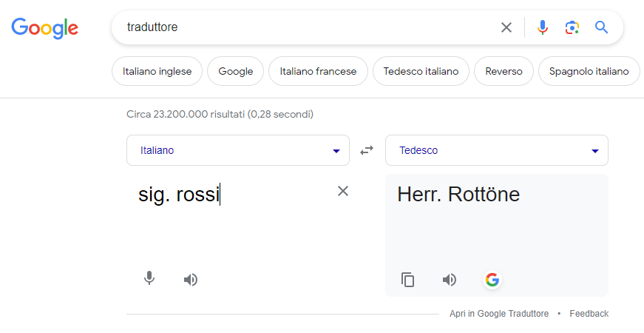Dictate source text with translator microphone
Image resolution: width=644 pixels, height=333 pixels.
pos(149,279)
